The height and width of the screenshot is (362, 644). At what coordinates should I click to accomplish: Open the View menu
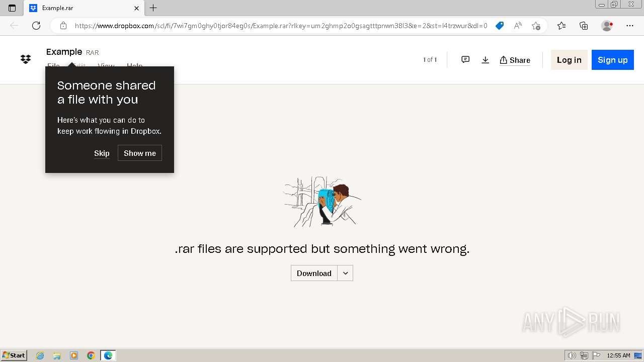(106, 66)
